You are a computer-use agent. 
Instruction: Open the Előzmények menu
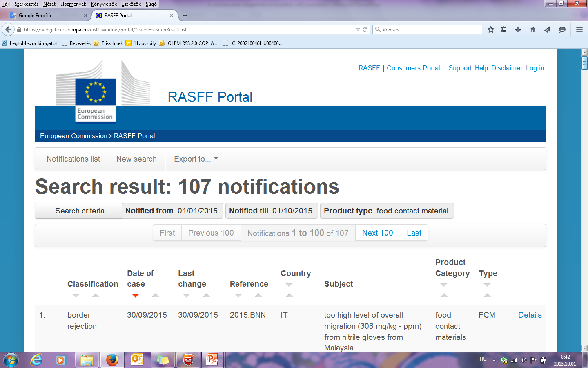point(73,4)
